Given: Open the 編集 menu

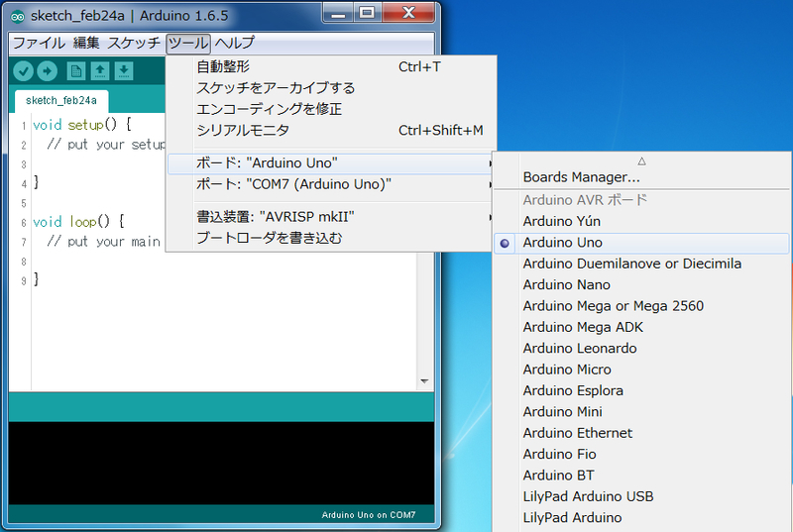Looking at the screenshot, I should click(x=86, y=43).
